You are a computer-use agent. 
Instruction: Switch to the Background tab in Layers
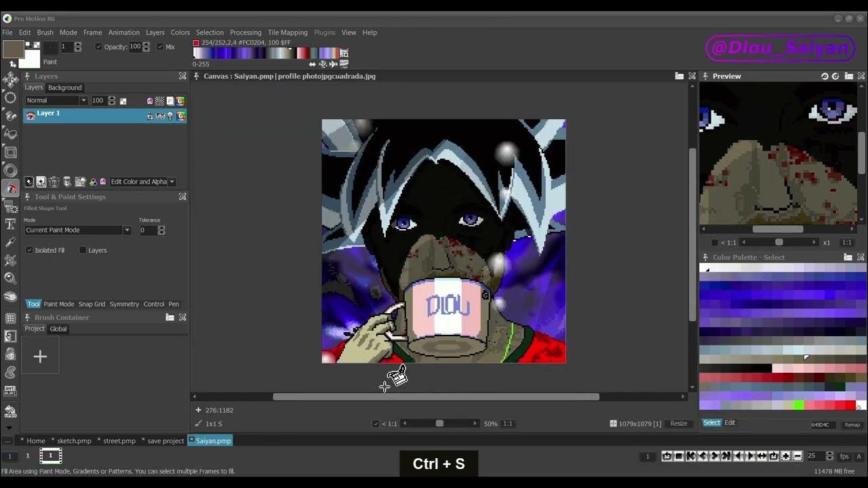(x=64, y=87)
